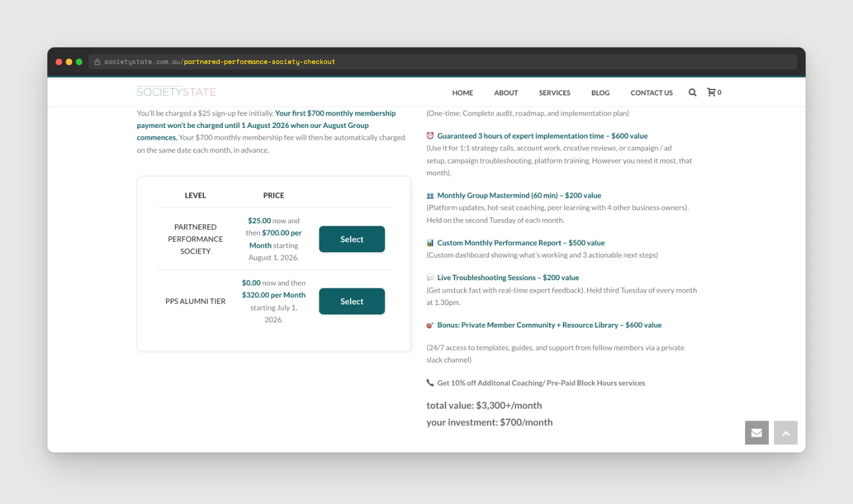
Task: Click the PPS ALUMNI TIER level cell
Action: coord(195,301)
